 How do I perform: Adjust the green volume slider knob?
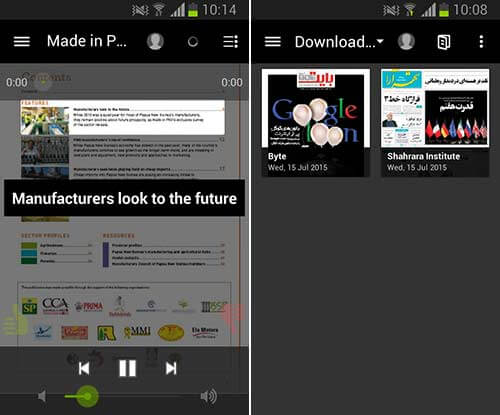point(87,396)
